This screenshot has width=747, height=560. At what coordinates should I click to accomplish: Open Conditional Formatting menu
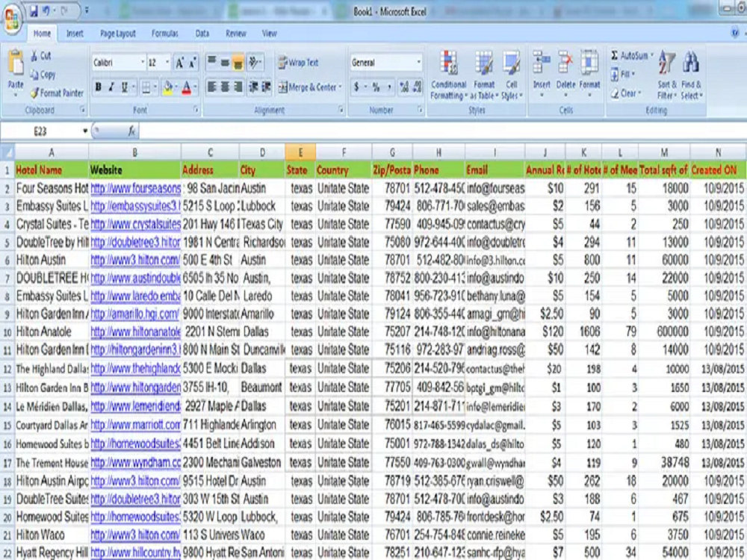click(448, 75)
